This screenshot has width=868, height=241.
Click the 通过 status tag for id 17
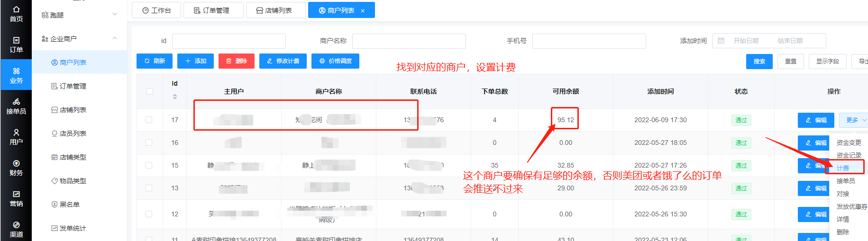[741, 120]
